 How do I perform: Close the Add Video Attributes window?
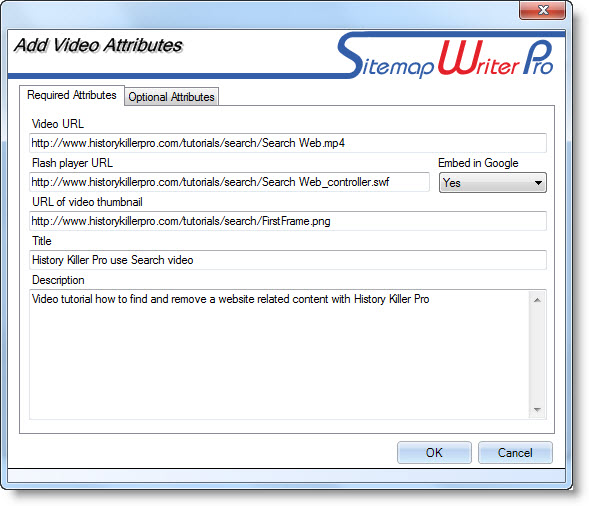(x=542, y=10)
